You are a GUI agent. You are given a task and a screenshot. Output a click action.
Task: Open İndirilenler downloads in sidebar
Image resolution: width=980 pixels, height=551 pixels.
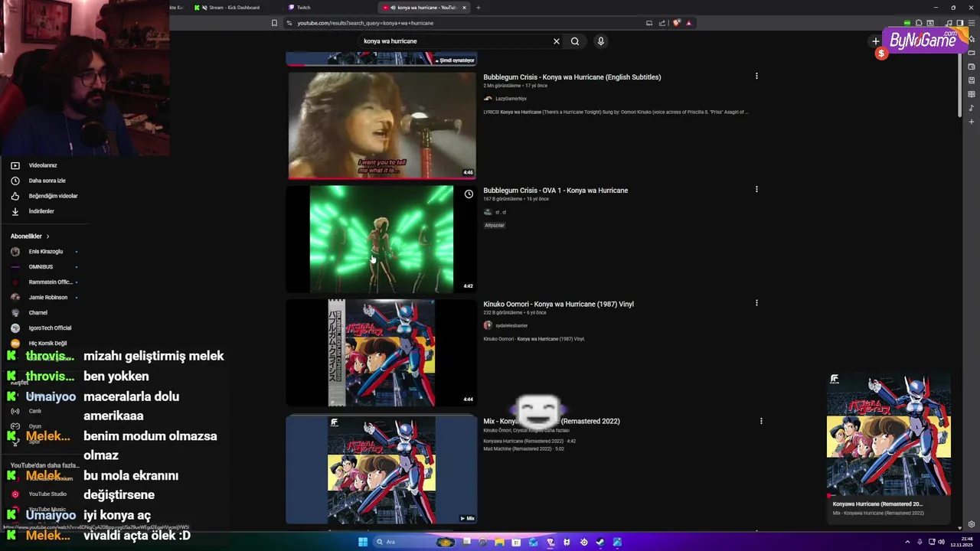pyautogui.click(x=41, y=211)
